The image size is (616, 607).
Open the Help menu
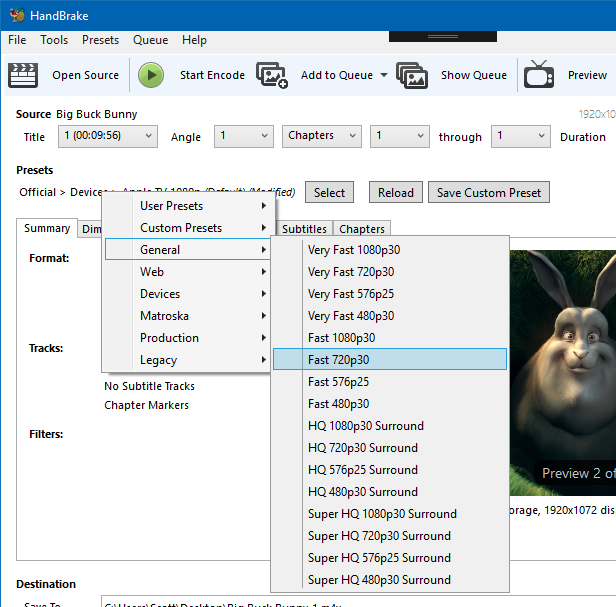(x=194, y=40)
